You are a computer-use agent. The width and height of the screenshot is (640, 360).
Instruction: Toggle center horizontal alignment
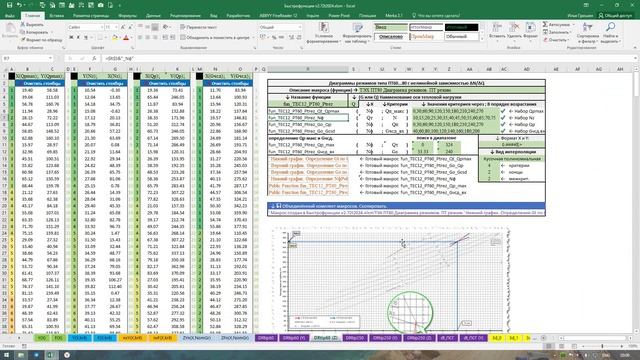point(147,37)
